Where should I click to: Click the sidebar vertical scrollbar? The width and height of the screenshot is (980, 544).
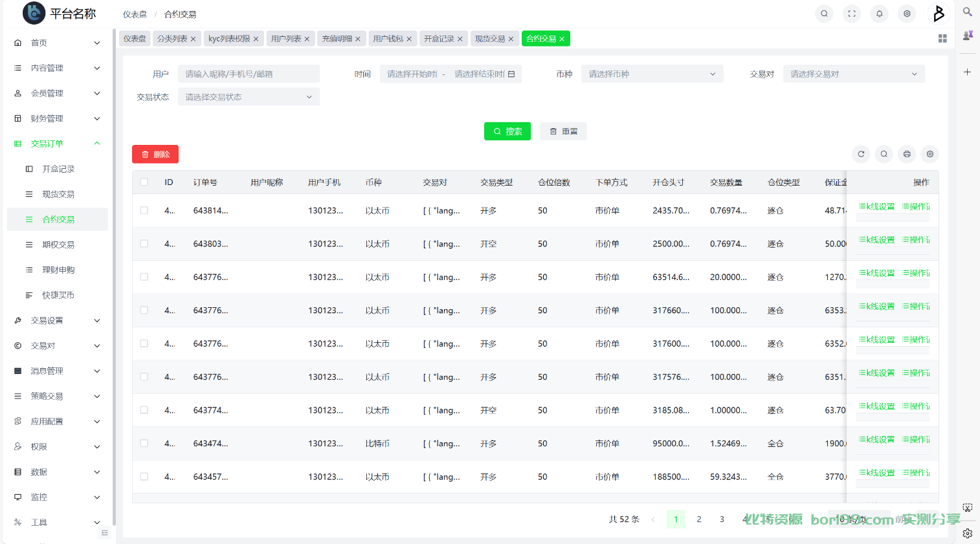coord(114,277)
